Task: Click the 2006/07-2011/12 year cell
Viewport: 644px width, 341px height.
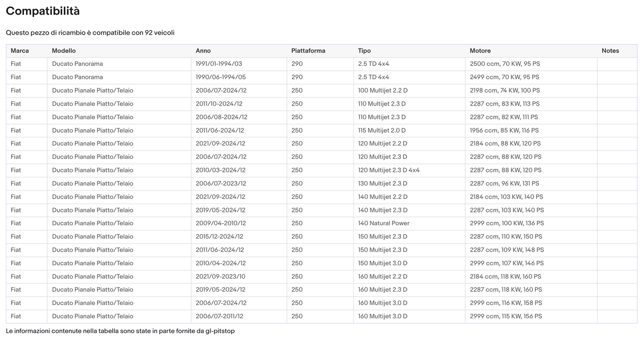Action: coord(219,316)
